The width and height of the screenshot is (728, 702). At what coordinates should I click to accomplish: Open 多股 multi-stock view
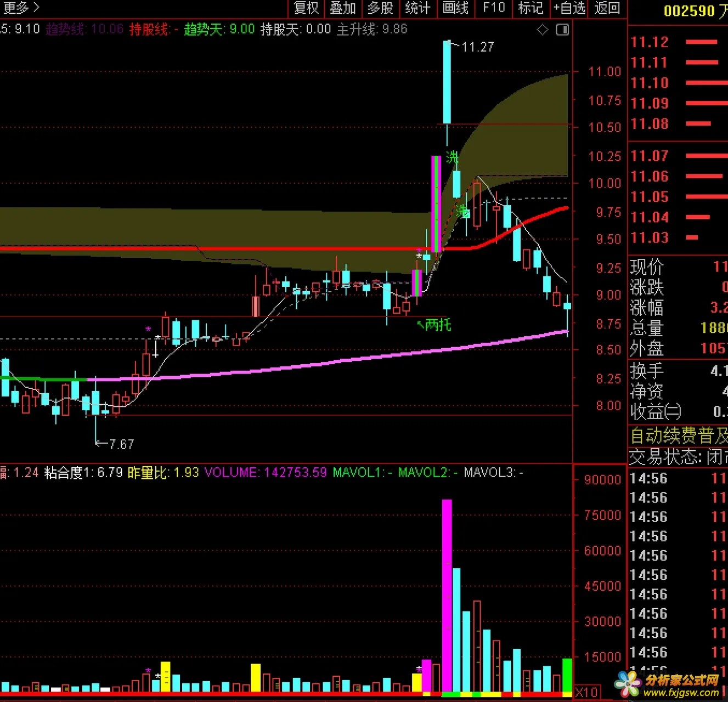pyautogui.click(x=380, y=8)
